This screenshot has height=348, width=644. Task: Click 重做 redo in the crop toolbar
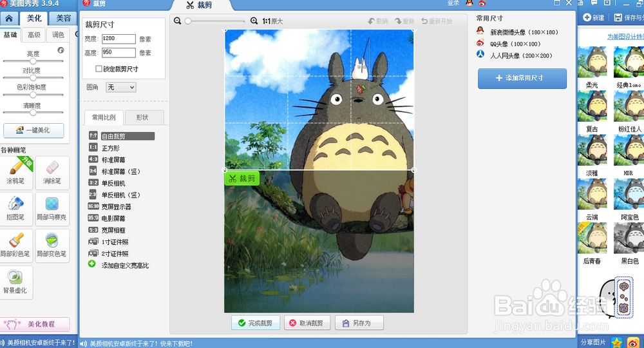[404, 21]
